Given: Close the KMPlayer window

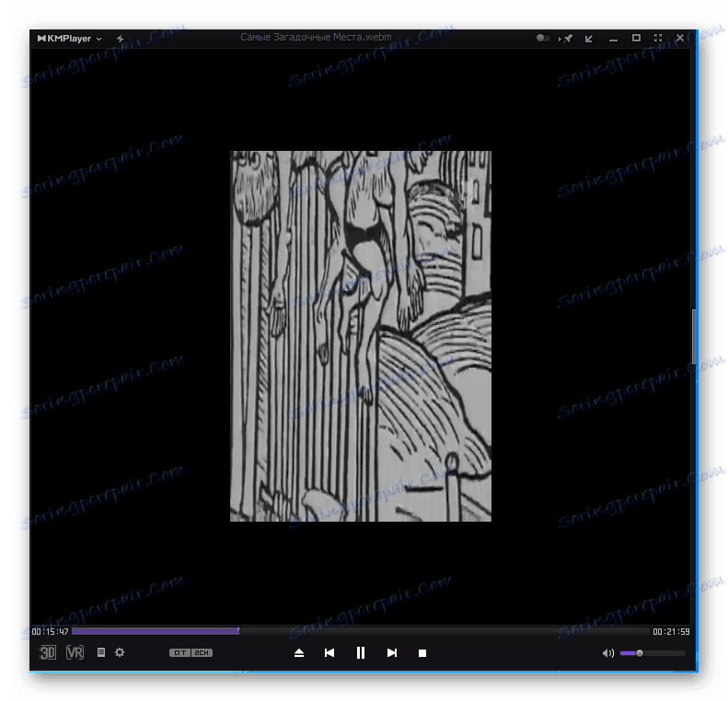Looking at the screenshot, I should click(680, 38).
